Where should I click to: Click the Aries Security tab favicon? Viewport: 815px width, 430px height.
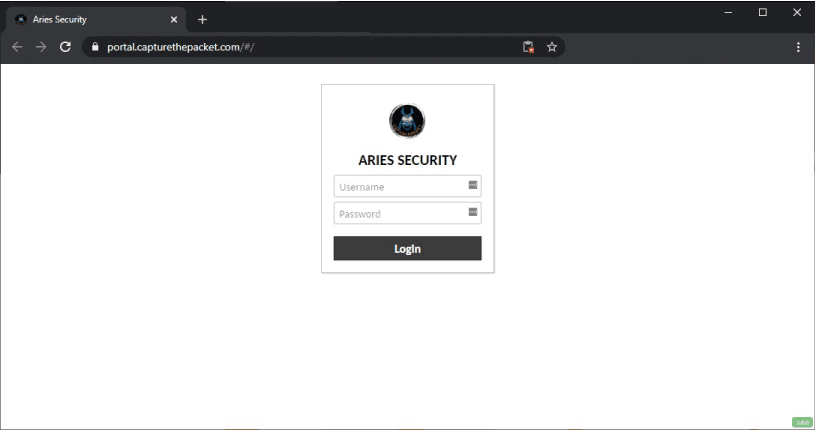(x=21, y=20)
